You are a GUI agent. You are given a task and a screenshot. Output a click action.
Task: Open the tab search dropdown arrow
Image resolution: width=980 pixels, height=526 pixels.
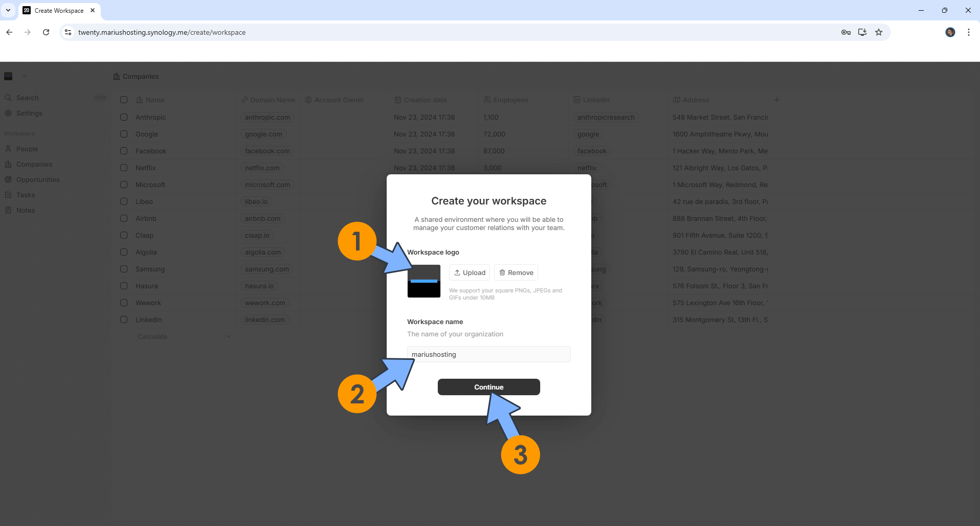pyautogui.click(x=8, y=10)
